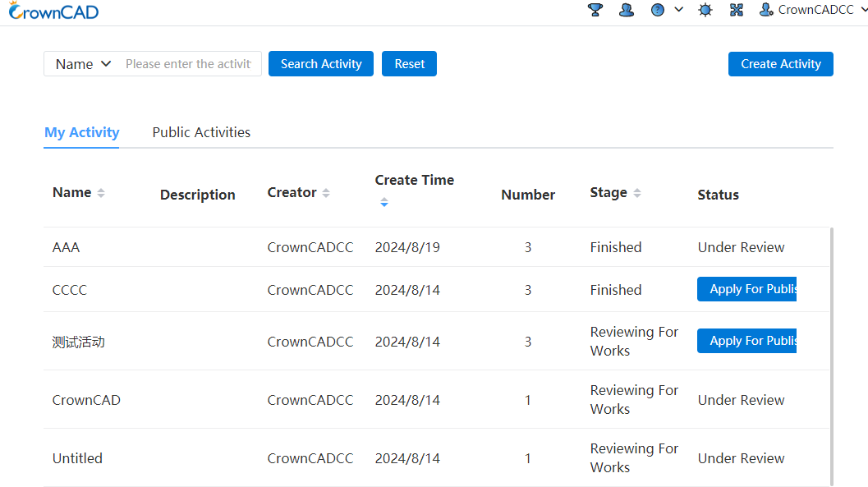This screenshot has width=868, height=487.
Task: Sort the table by Stage
Action: coord(637,193)
